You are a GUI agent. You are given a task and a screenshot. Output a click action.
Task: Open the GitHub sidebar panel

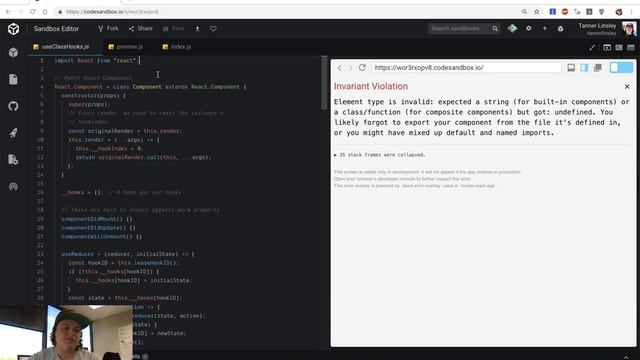click(13, 106)
